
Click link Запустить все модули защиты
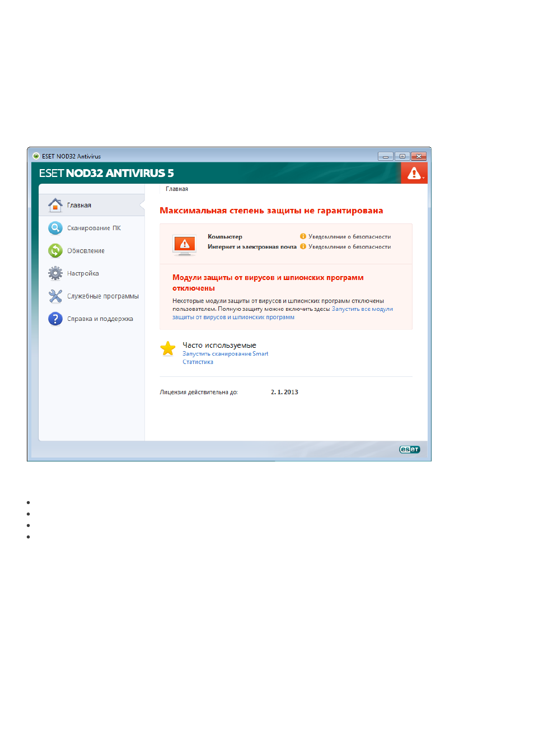[x=362, y=309]
